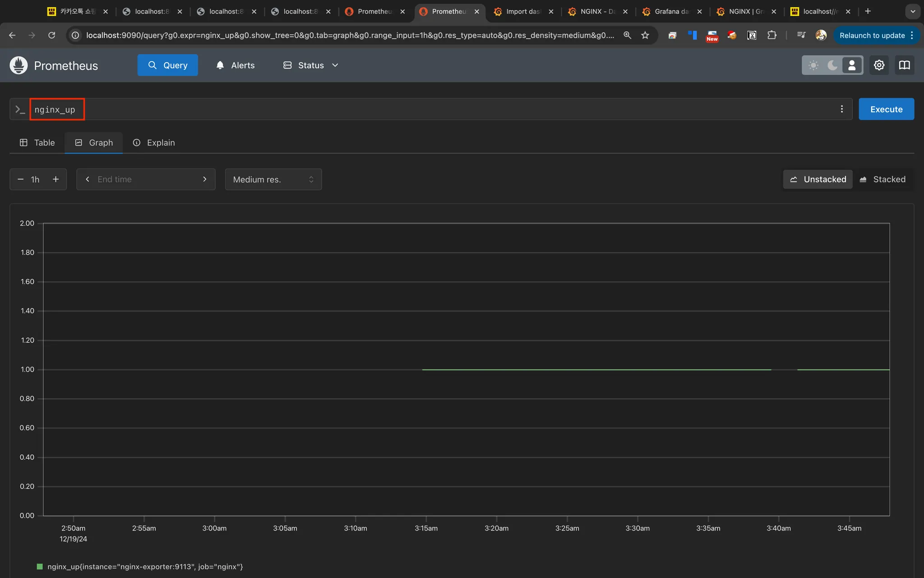The width and height of the screenshot is (924, 578).
Task: Open the documentation book icon
Action: click(904, 65)
